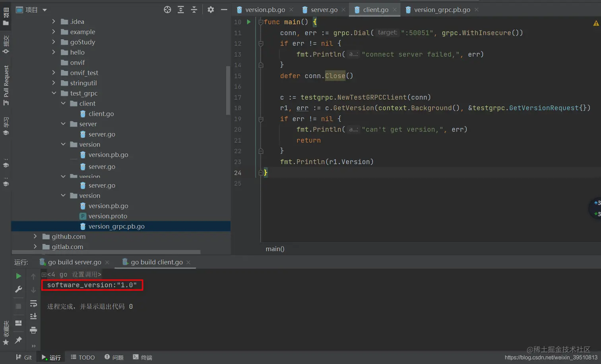
Task: Click the green run gutter arrow beside func main
Action: 249,22
